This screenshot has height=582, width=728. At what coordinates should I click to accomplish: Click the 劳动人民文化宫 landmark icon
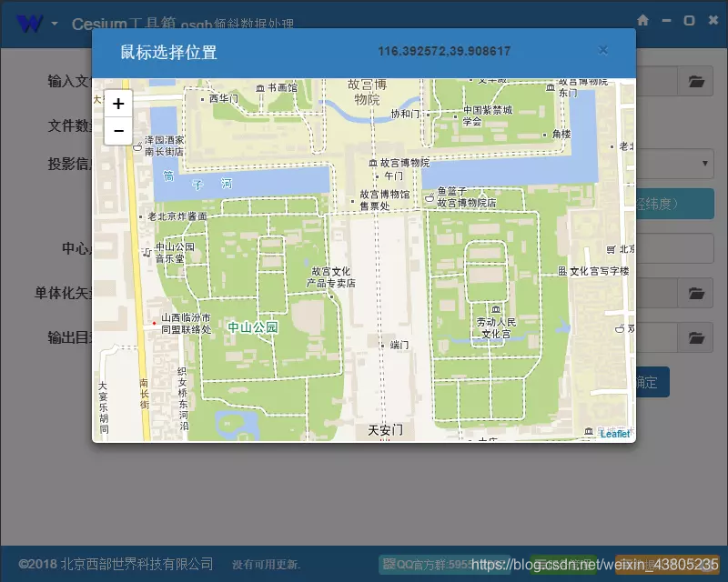(x=495, y=309)
